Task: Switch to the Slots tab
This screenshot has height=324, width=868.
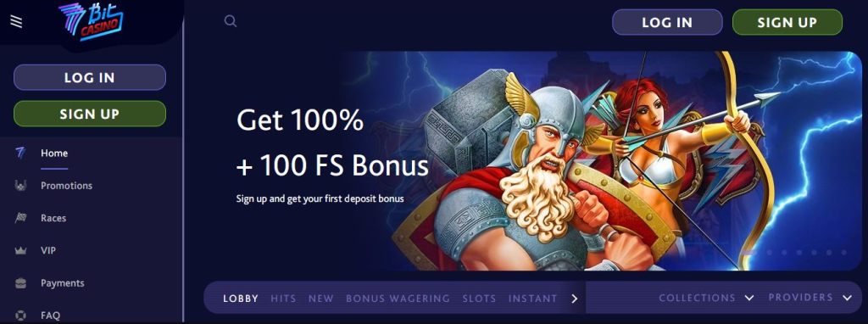Action: pos(480,299)
